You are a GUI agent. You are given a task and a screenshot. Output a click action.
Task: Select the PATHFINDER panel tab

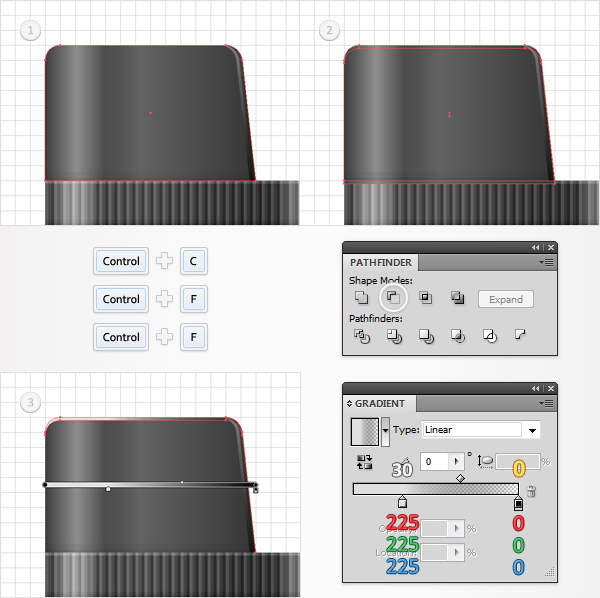click(381, 262)
